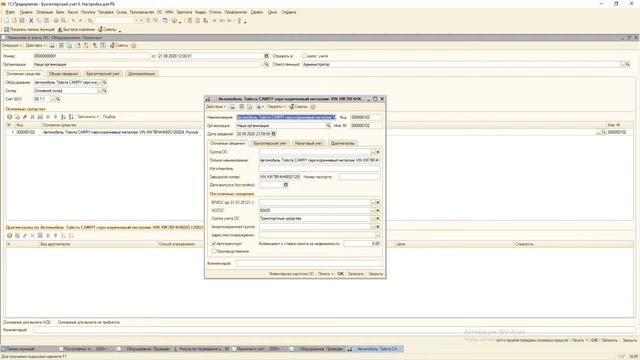Click Инвентарная карточка ОС button
This screenshot has width=640, height=360.
[291, 274]
